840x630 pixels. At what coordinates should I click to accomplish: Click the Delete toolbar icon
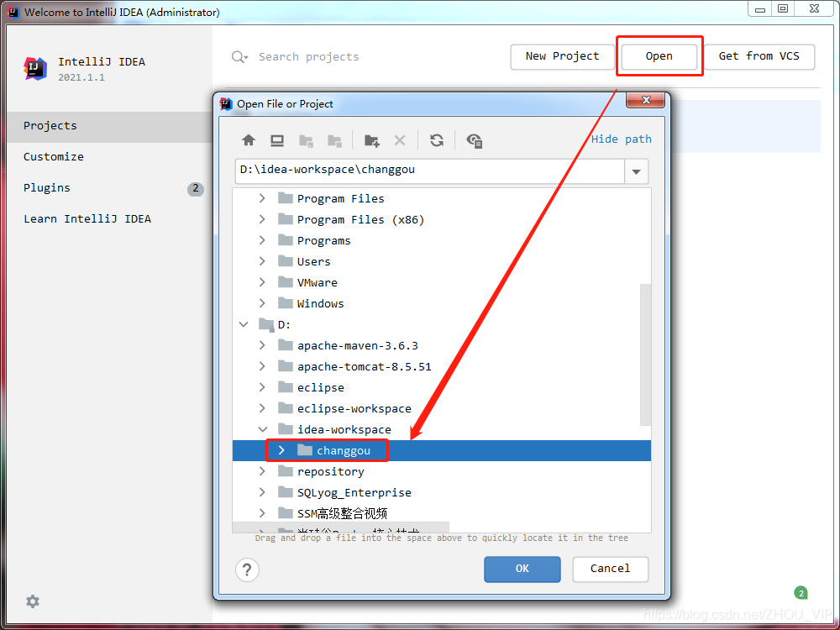pos(400,141)
